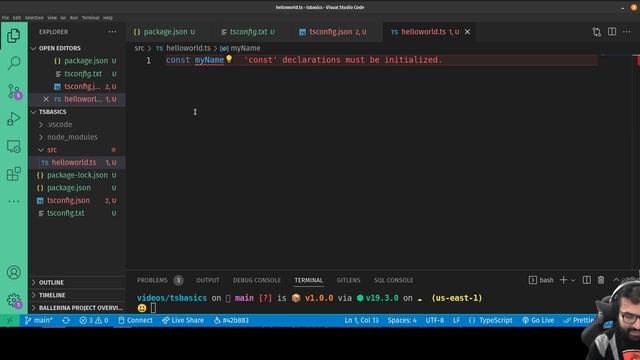
Task: Open the Remote Explorer view
Action: [13, 147]
